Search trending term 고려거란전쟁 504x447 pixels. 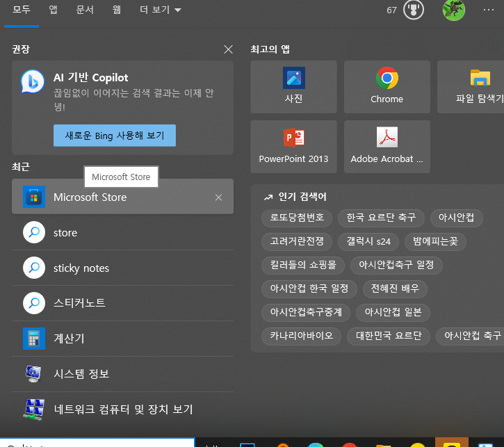coord(297,241)
